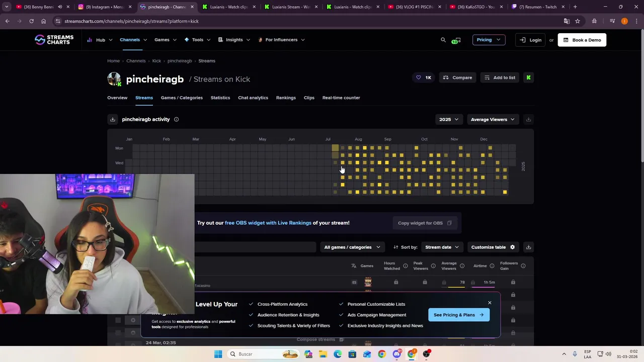
Task: Show Airtime info icon
Action: 492,265
